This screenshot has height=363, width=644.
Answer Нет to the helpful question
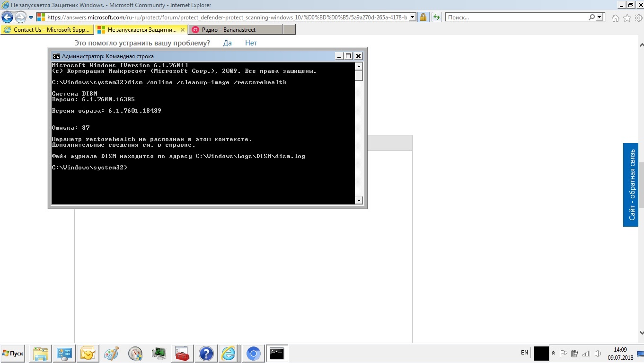tap(251, 43)
